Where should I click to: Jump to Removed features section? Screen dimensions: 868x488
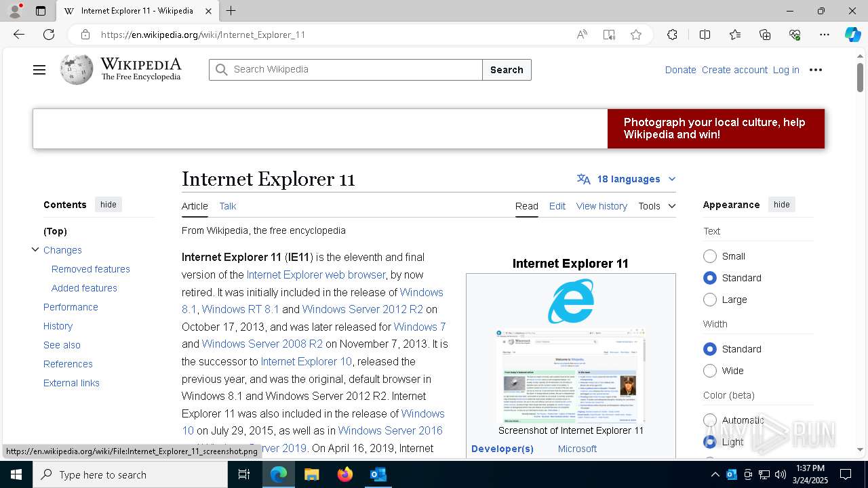click(x=91, y=269)
